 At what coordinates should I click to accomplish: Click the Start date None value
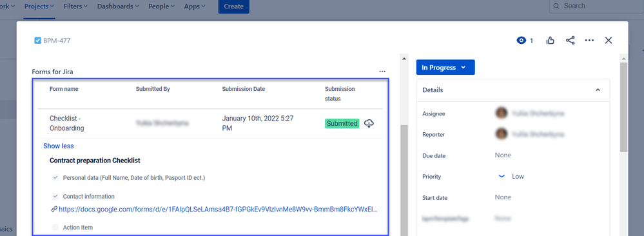point(503,197)
